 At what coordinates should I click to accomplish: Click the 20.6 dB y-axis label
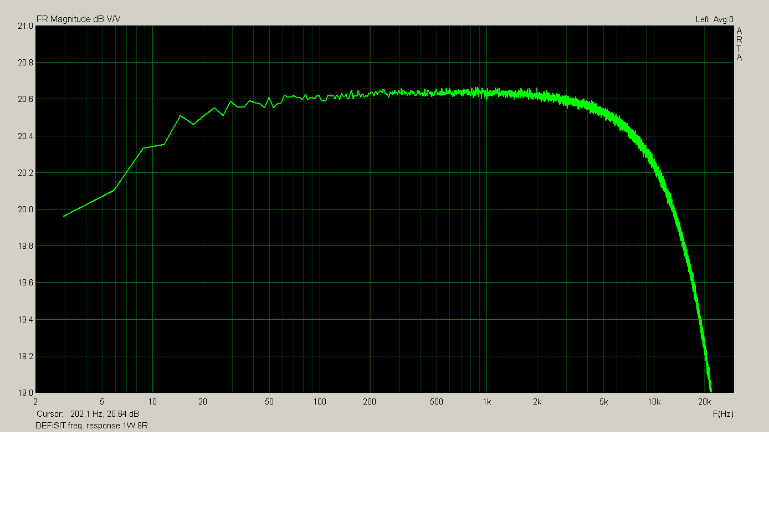[25, 99]
